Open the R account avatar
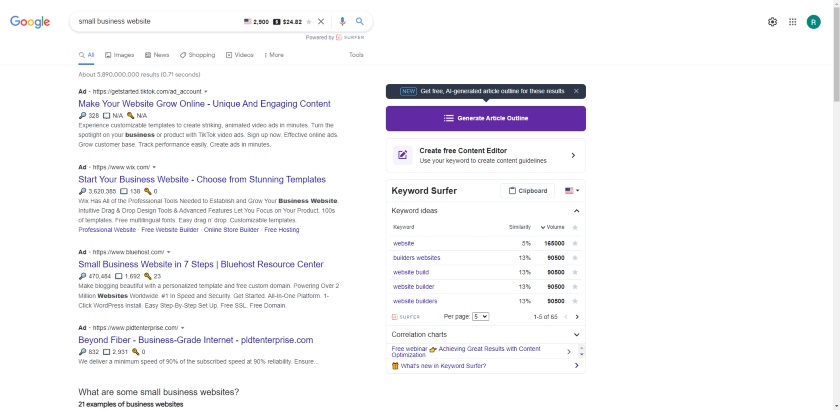The height and width of the screenshot is (410, 840). click(x=814, y=22)
